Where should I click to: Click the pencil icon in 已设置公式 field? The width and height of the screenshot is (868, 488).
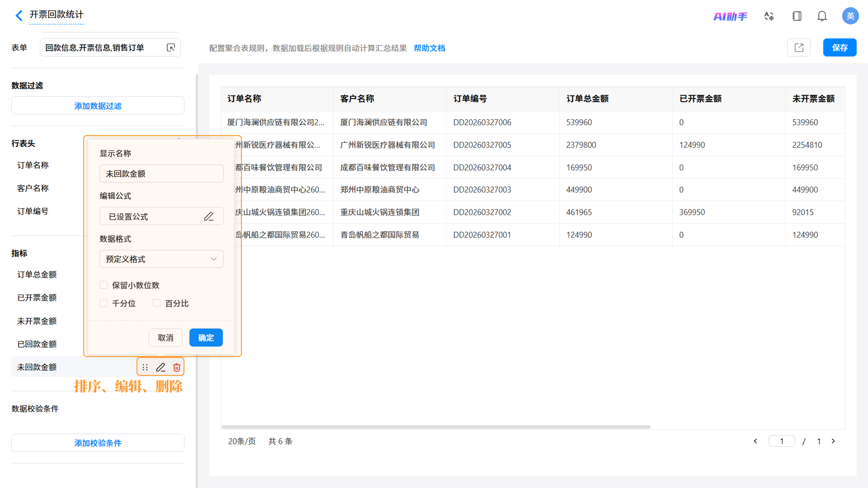pyautogui.click(x=209, y=216)
